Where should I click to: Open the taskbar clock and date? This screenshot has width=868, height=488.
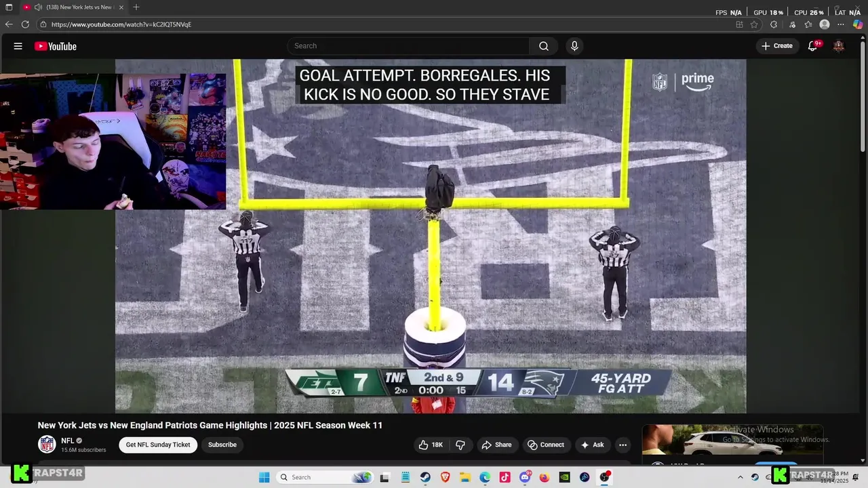point(835,477)
